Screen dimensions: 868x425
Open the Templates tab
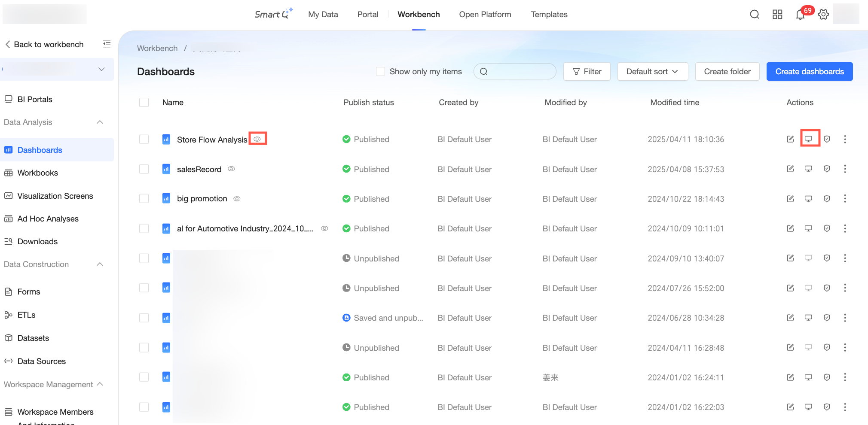(549, 15)
